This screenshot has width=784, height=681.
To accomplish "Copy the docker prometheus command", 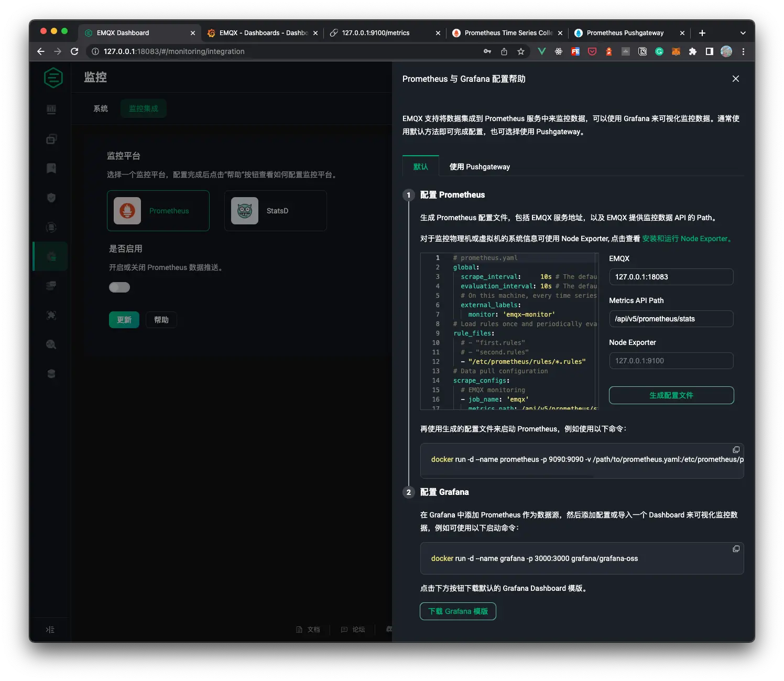I will point(736,449).
